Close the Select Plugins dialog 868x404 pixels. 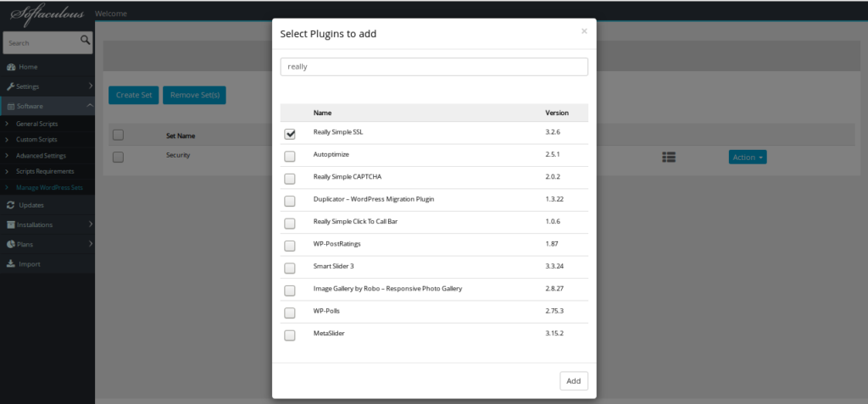pos(584,31)
